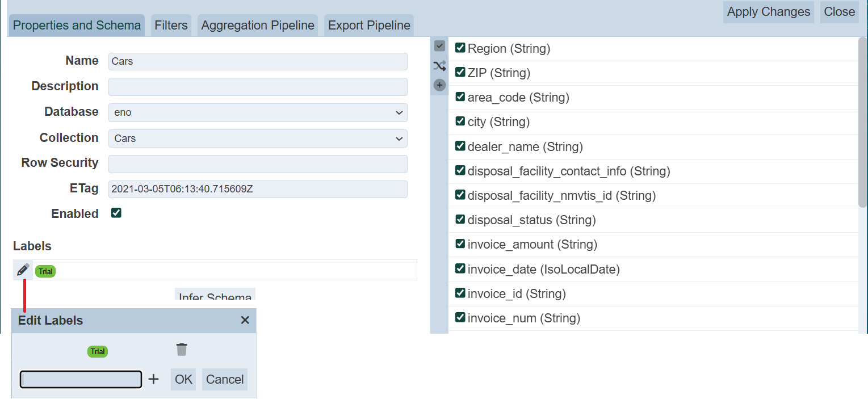Add a new field with round plus icon

[x=439, y=85]
